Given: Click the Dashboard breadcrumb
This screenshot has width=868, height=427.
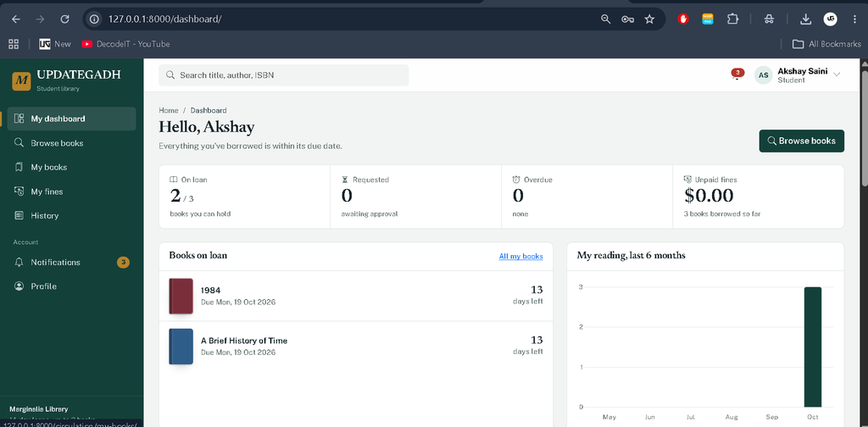Looking at the screenshot, I should (x=209, y=111).
